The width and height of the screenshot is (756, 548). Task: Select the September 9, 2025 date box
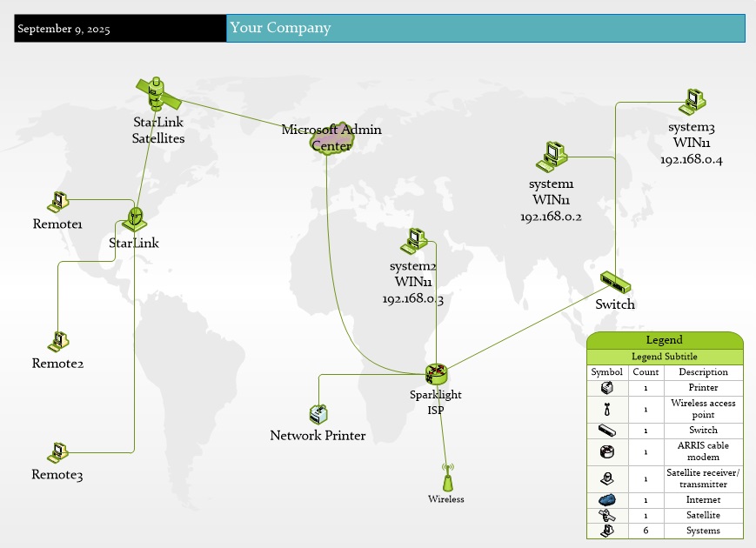[120, 29]
